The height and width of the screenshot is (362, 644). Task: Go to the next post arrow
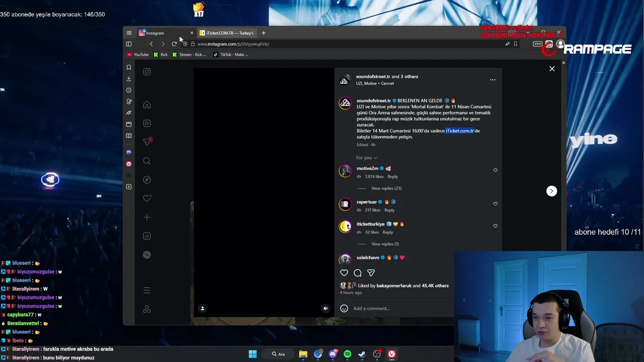(x=552, y=191)
